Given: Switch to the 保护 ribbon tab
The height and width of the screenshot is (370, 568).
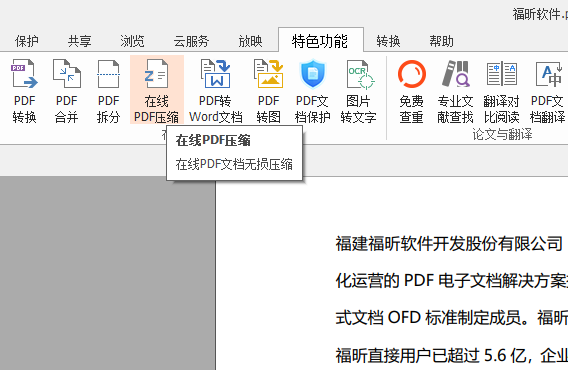Looking at the screenshot, I should (27, 41).
